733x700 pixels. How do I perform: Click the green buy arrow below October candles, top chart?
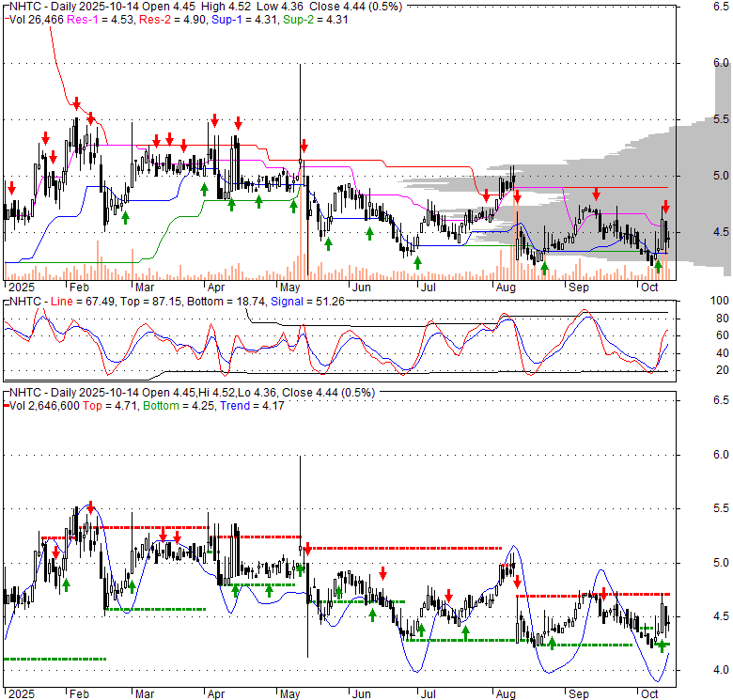coord(658,267)
